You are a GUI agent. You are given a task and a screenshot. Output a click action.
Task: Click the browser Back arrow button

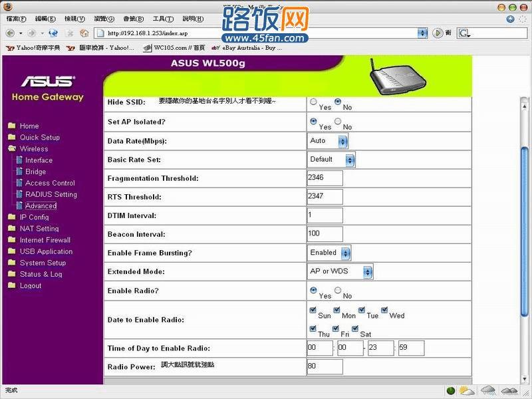[x=10, y=33]
